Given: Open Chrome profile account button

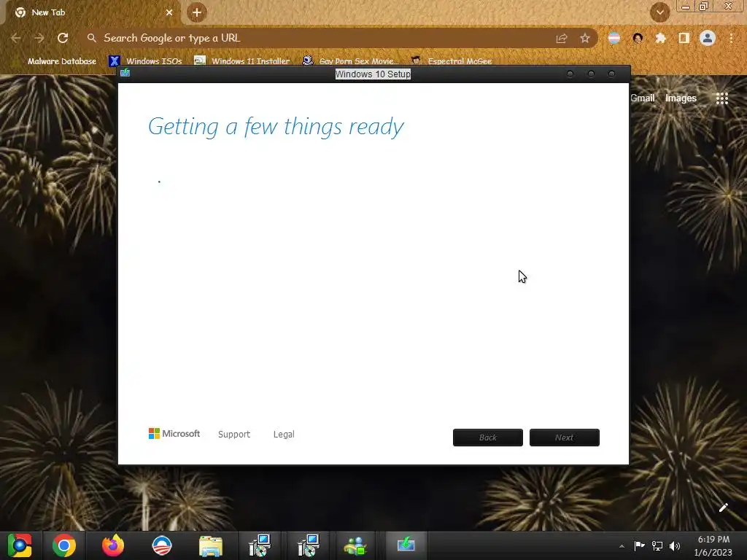Looking at the screenshot, I should pyautogui.click(x=708, y=38).
